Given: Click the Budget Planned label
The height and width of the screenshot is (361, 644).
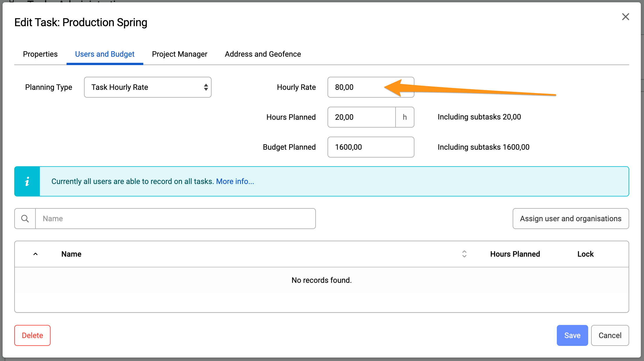Looking at the screenshot, I should click(x=289, y=147).
